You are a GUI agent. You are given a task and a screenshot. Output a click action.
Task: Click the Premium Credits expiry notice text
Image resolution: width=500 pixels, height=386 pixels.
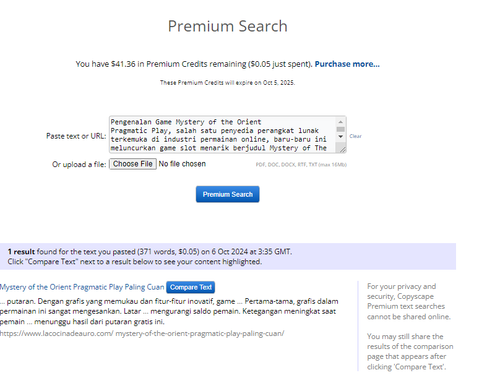[x=227, y=83]
